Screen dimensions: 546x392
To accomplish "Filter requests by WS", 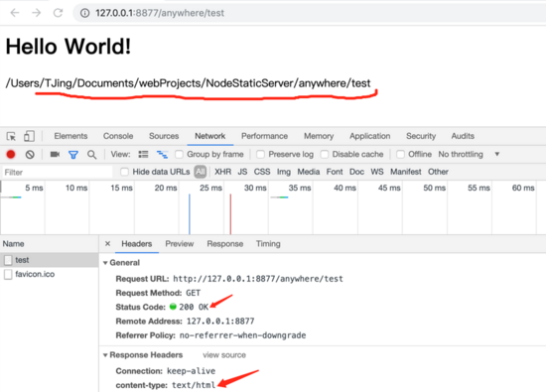I will click(x=377, y=172).
